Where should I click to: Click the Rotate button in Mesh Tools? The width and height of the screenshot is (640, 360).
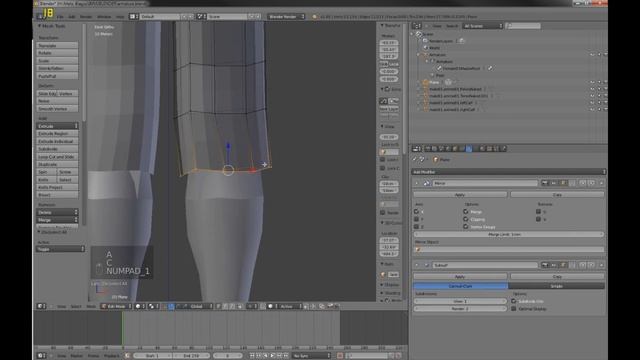tap(57, 53)
